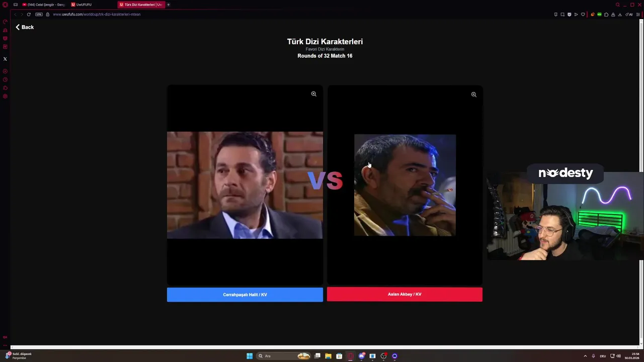
Task: Open the Cerrahpaşalı Halit picture
Action: (245, 185)
